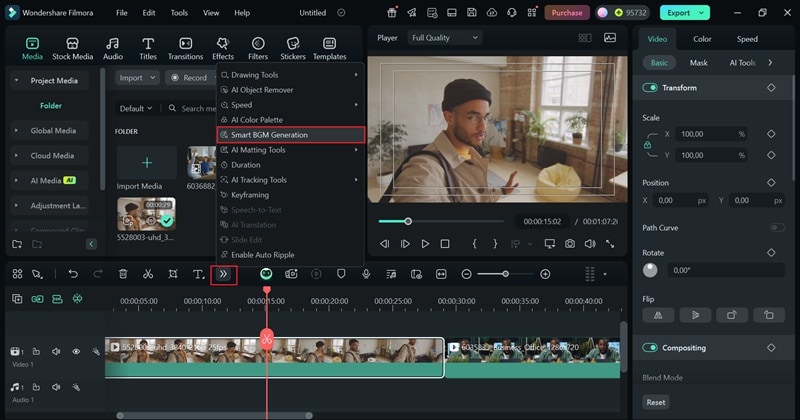Click the cloud upload icon in title bar
Viewport: 800px width, 420px height.
(492, 13)
